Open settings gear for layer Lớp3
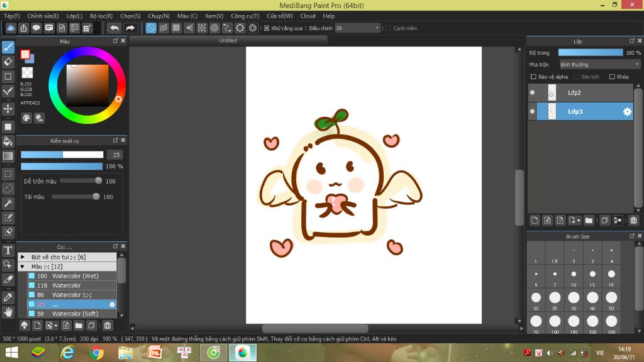This screenshot has width=644, height=362. coord(627,112)
